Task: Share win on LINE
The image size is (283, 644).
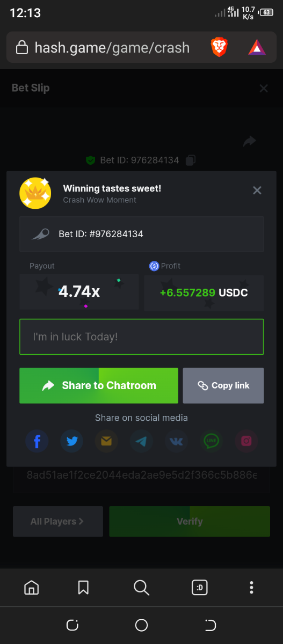Action: tap(211, 442)
